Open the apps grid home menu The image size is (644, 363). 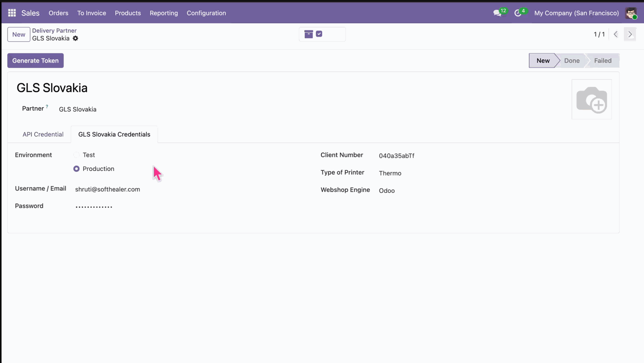point(12,13)
